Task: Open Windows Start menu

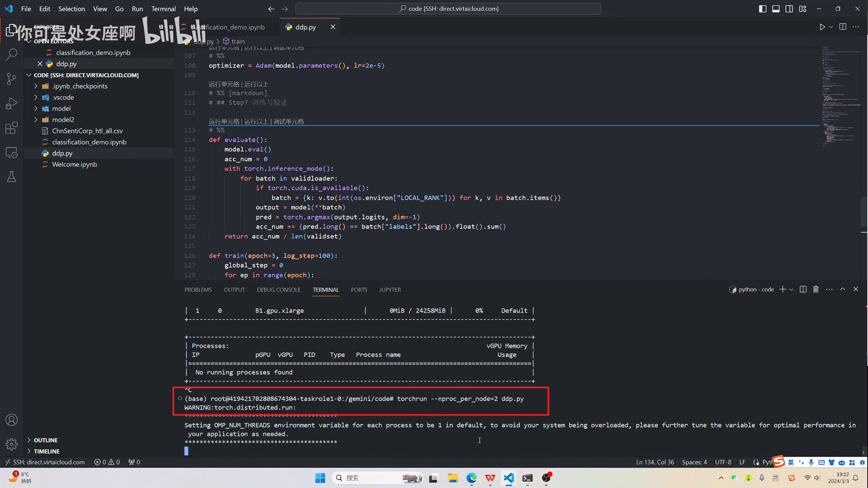Action: [x=320, y=478]
